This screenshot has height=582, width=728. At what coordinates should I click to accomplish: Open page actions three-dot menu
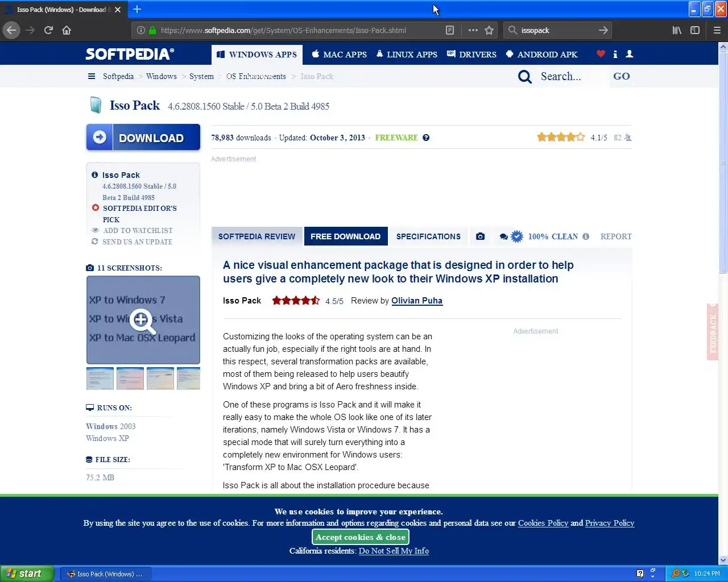coord(473,30)
